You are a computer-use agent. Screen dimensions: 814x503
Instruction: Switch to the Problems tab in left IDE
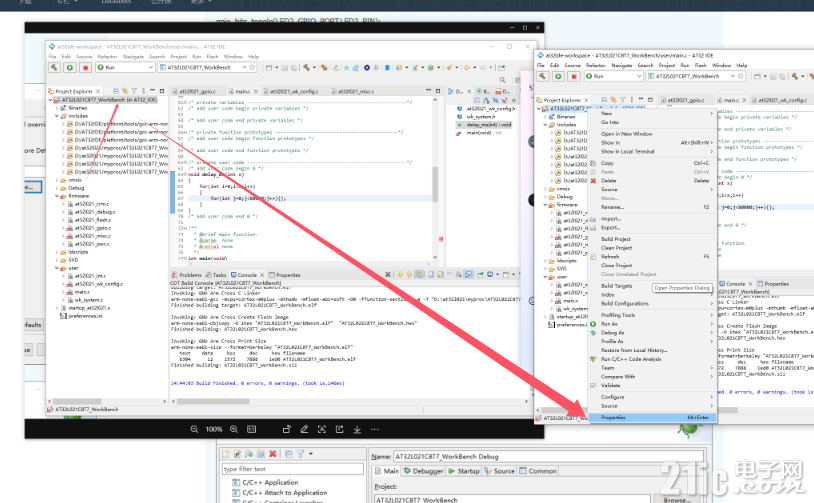point(187,275)
